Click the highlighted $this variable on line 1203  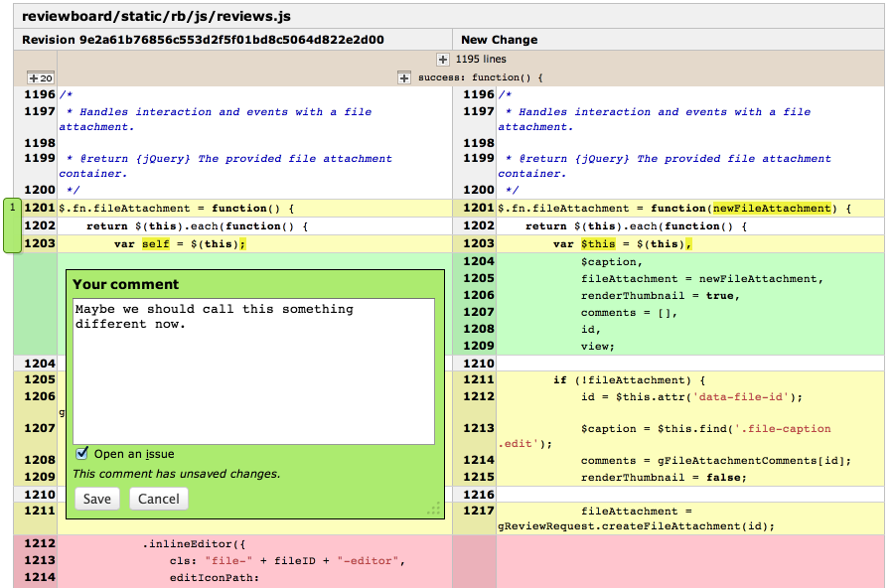pos(599,241)
